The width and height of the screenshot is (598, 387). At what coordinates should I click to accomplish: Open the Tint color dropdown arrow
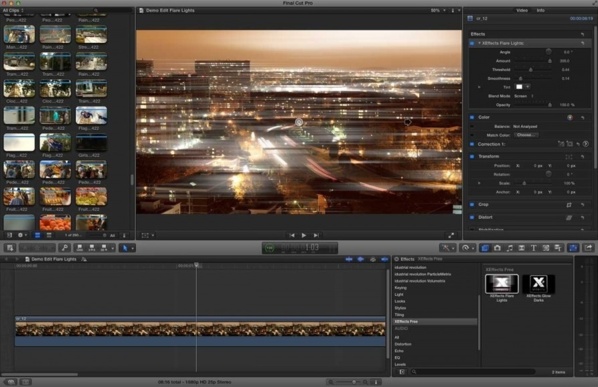pyautogui.click(x=527, y=87)
